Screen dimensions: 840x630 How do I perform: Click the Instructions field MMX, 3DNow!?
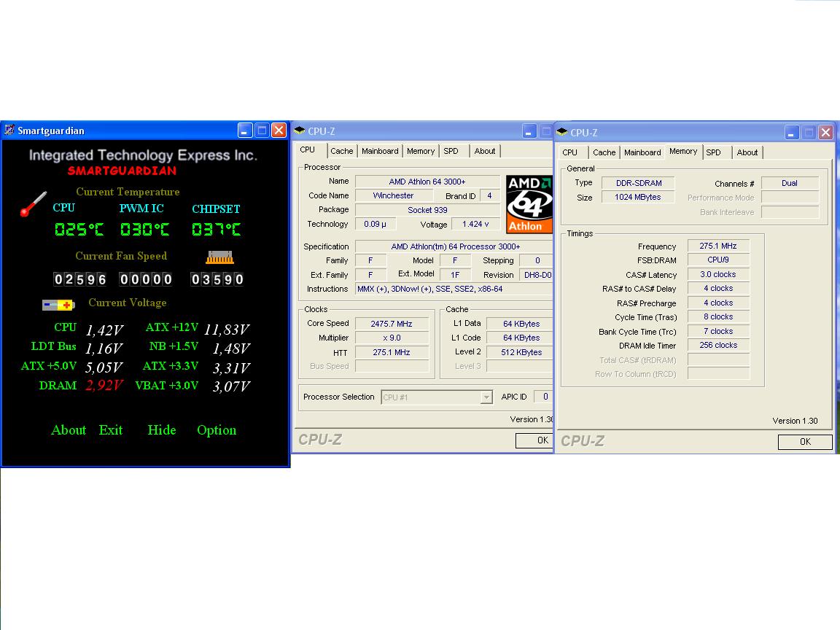454,289
